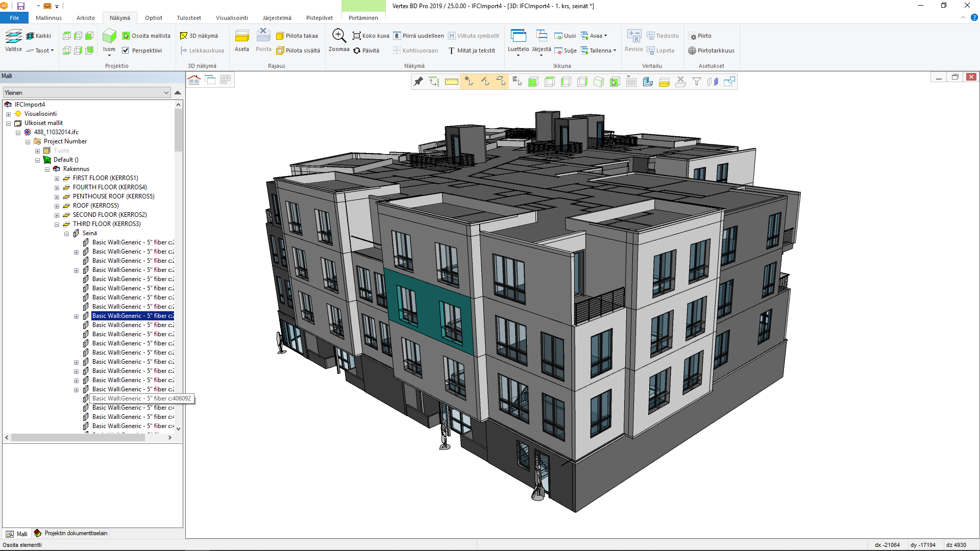
Task: Select the left side projection cube icon
Action: coord(78,36)
